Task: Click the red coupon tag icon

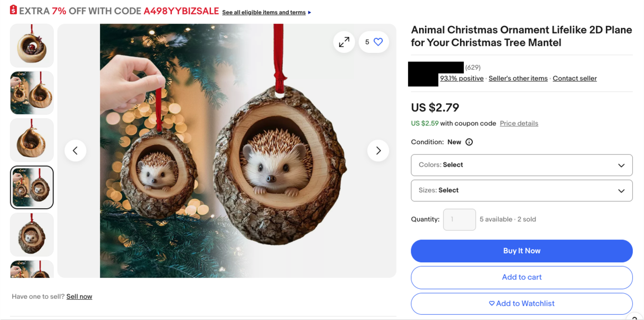Action: 13,10
